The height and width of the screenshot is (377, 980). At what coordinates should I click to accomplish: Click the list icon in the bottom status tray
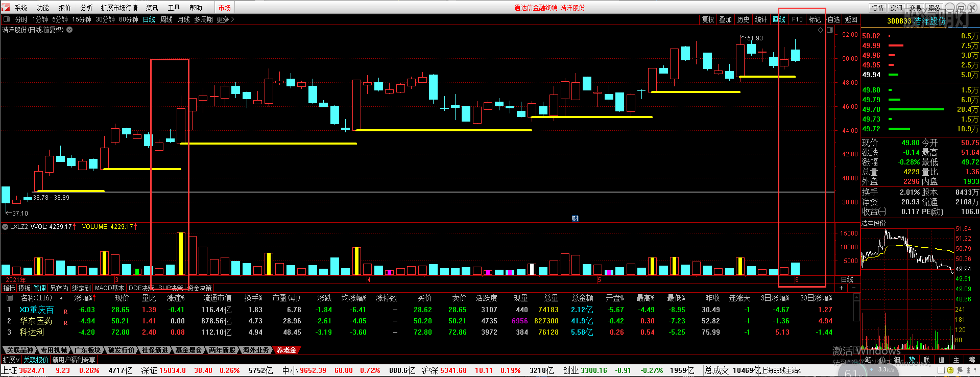click(942, 370)
